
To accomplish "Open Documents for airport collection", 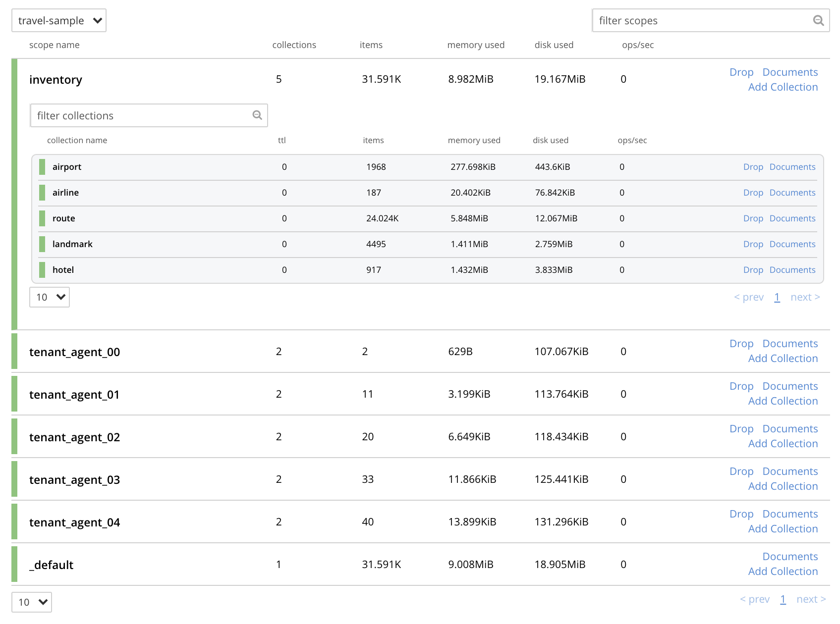I will click(792, 167).
